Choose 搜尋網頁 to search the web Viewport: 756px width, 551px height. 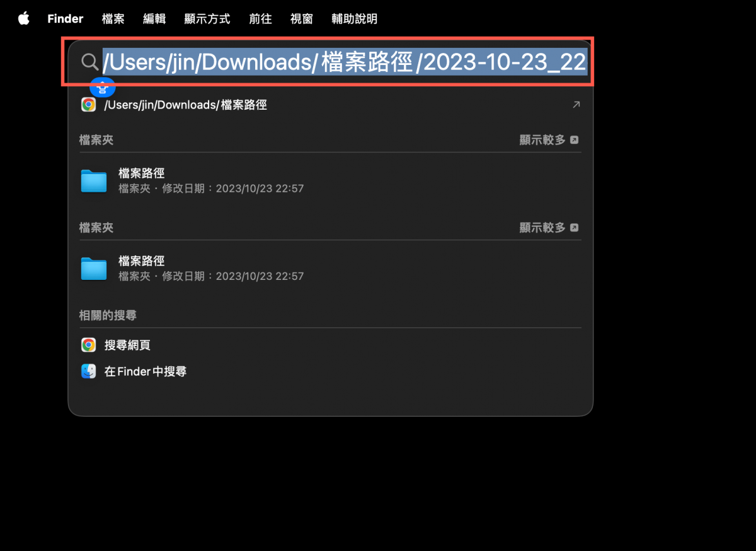pos(127,345)
